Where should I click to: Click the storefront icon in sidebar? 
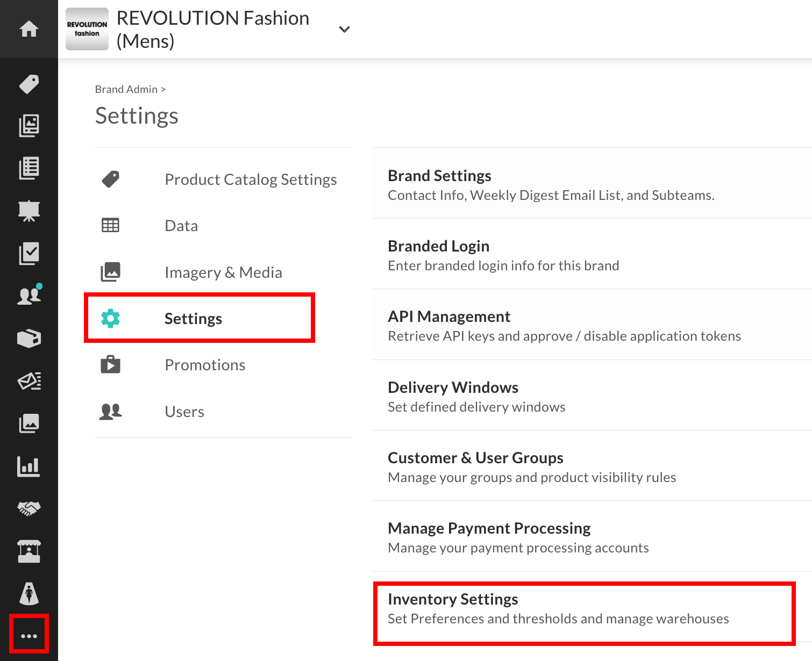[x=29, y=551]
